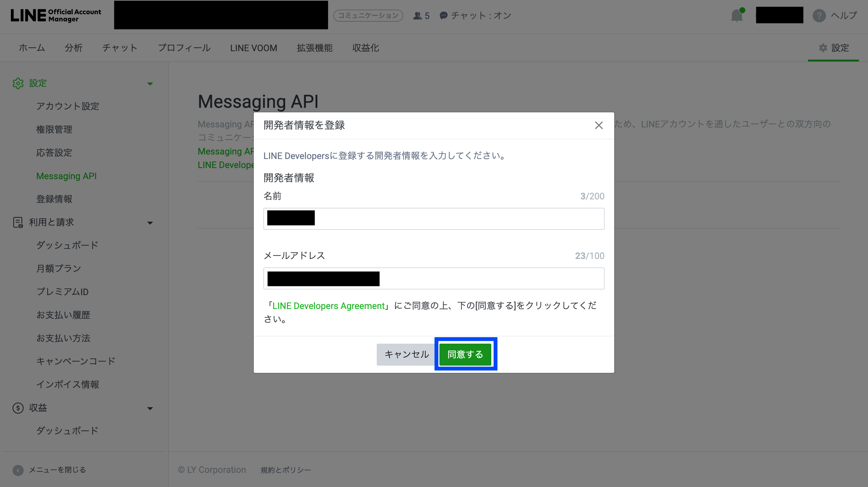
Task: Collapse the 収益 section arrow
Action: [150, 408]
